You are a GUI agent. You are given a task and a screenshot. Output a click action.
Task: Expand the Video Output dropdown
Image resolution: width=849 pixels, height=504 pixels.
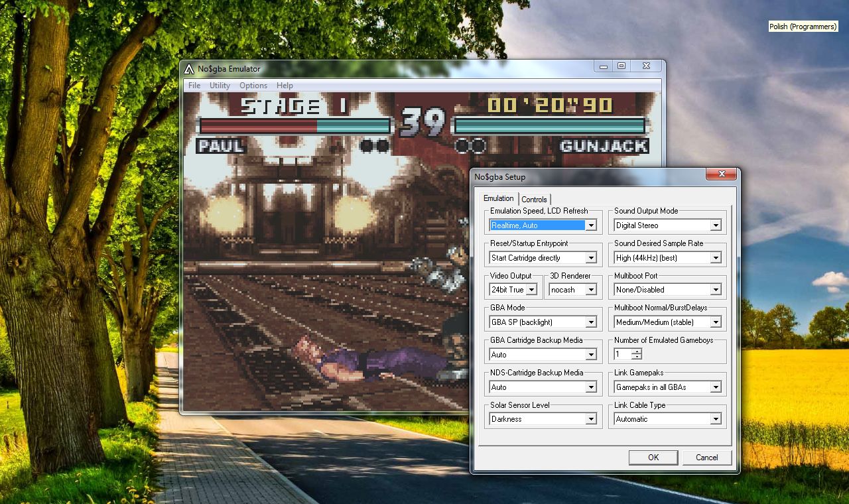(531, 290)
